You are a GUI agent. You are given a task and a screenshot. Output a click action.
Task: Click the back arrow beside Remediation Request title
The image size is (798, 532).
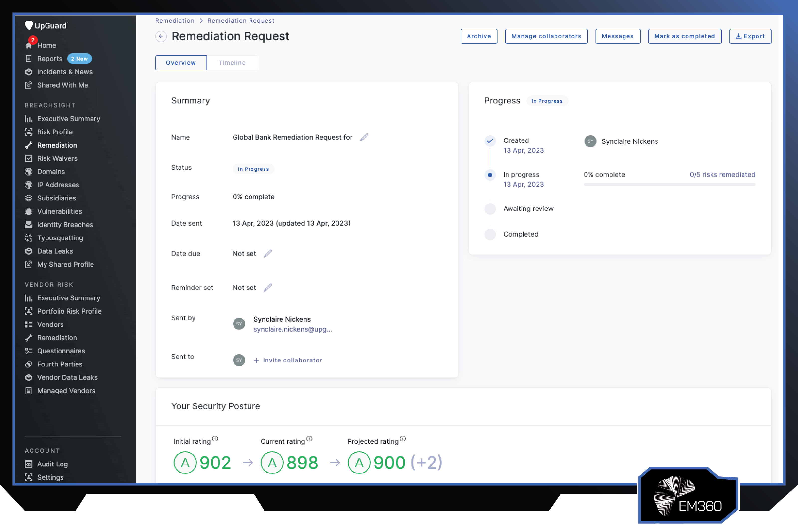(x=161, y=36)
